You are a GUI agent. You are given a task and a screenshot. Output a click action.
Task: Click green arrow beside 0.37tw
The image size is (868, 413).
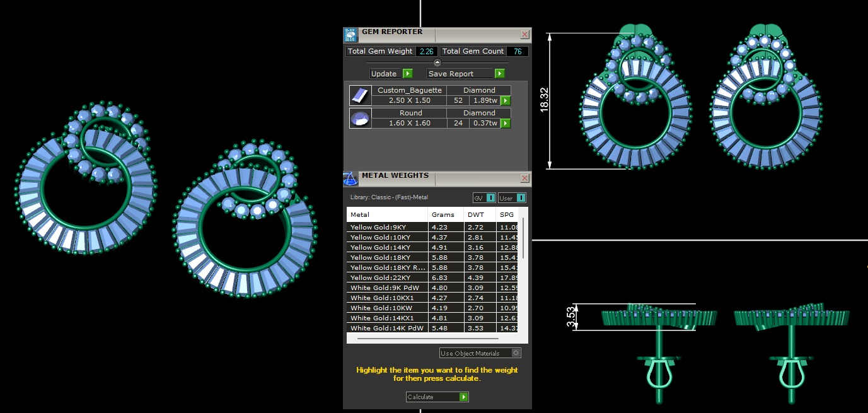tap(506, 123)
